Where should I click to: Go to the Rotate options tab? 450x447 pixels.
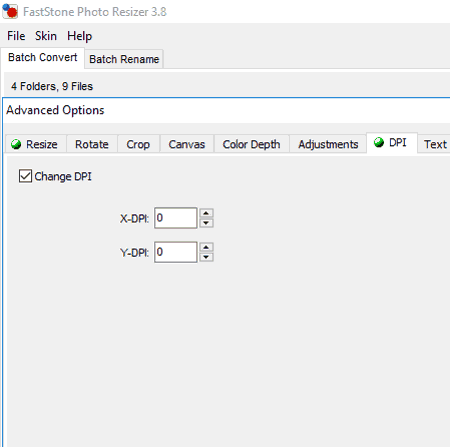click(92, 144)
